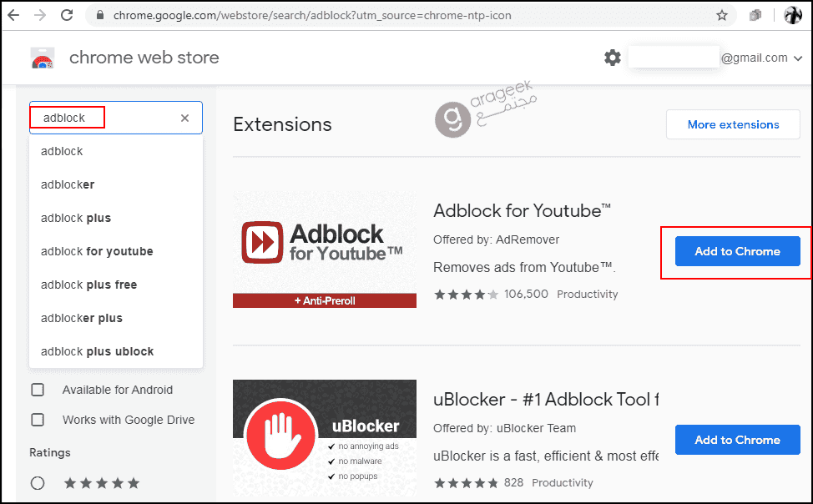Go back using the browser back arrow
This screenshot has height=504, width=813.
pyautogui.click(x=13, y=15)
